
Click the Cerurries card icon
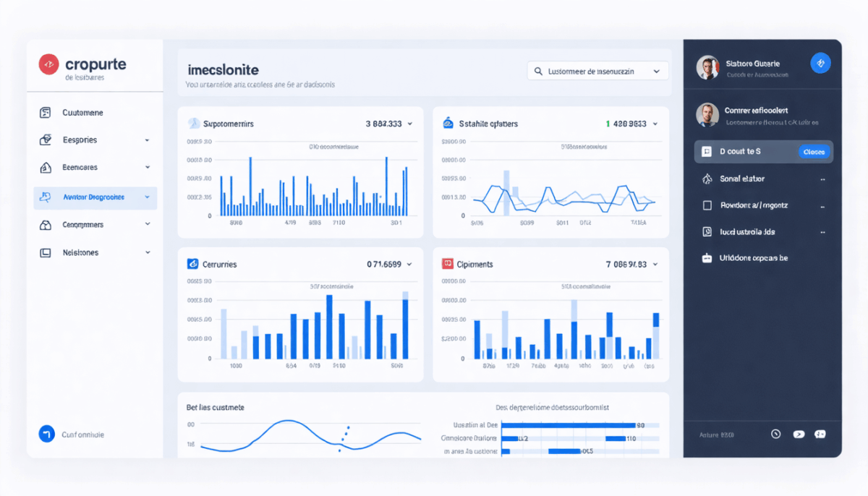coord(193,264)
